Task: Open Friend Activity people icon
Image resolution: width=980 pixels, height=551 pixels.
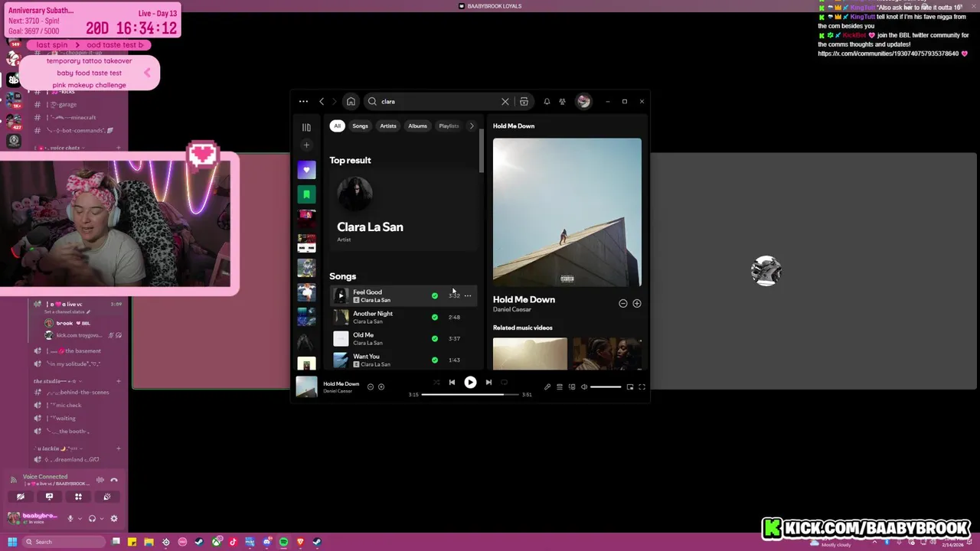Action: coord(562,101)
